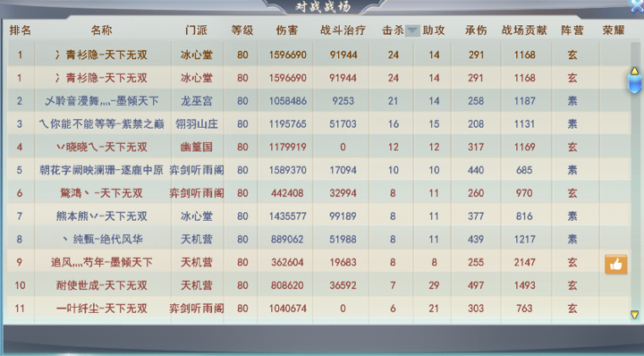Open the 击杀 sort dropdown arrow
The image size is (644, 356).
click(412, 30)
